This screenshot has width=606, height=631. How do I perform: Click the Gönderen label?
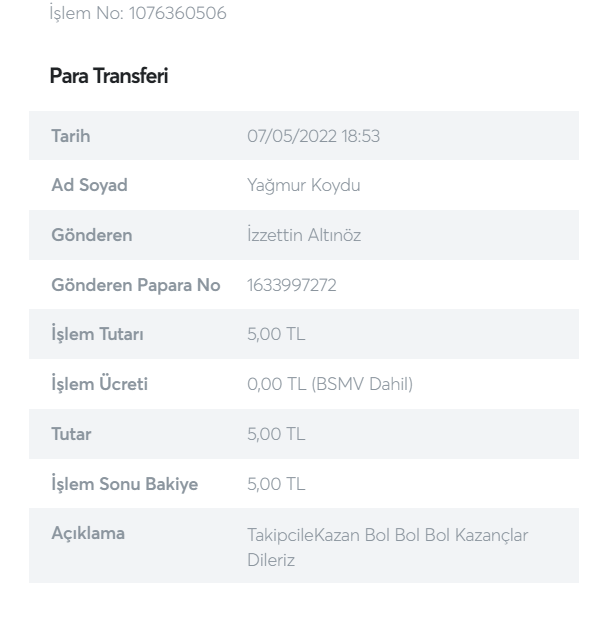[92, 235]
